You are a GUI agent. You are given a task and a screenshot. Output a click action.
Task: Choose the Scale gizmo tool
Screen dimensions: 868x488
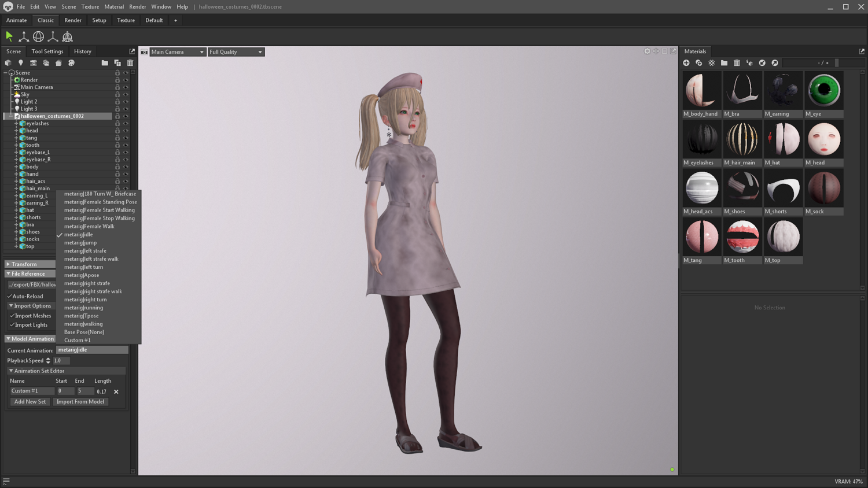point(53,36)
